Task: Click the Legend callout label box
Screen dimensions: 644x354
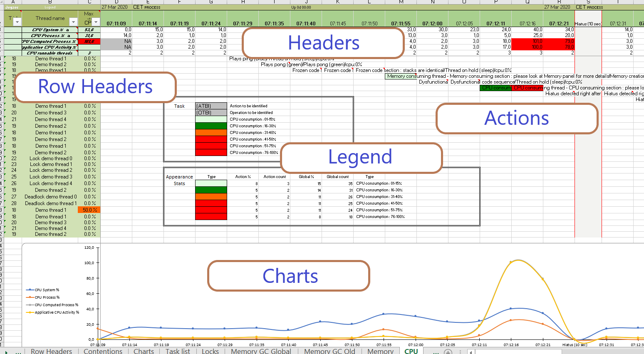Action: pyautogui.click(x=361, y=157)
